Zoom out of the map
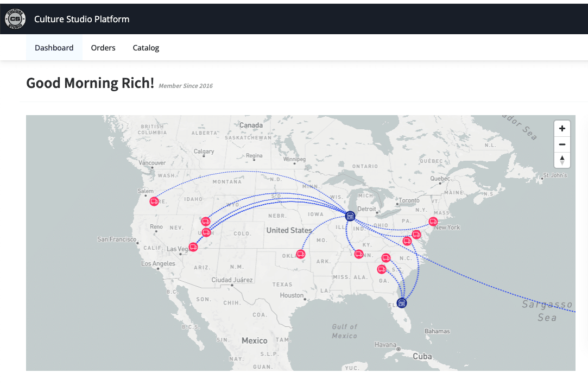588x385 pixels. [x=562, y=144]
